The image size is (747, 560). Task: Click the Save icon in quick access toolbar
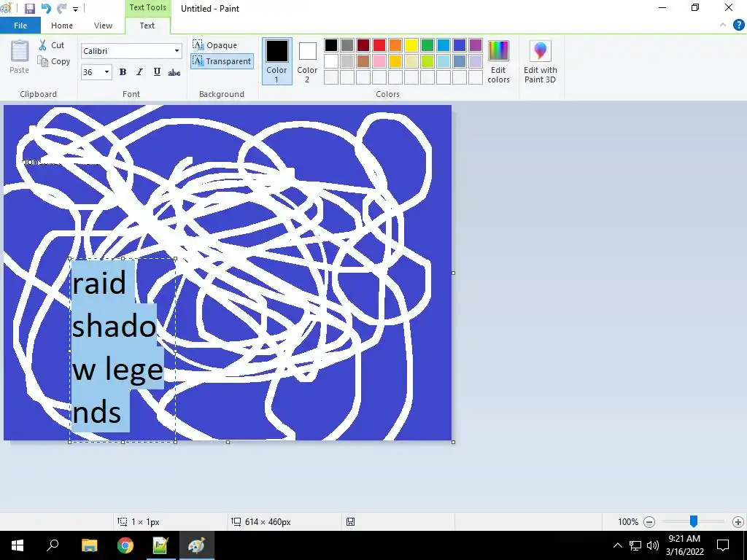click(30, 9)
